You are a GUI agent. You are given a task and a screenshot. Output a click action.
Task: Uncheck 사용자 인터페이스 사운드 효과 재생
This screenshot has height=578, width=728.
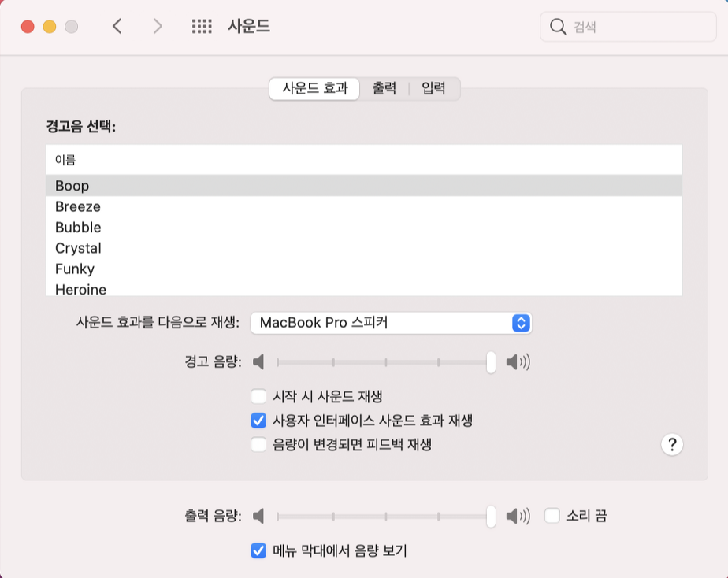coord(258,421)
